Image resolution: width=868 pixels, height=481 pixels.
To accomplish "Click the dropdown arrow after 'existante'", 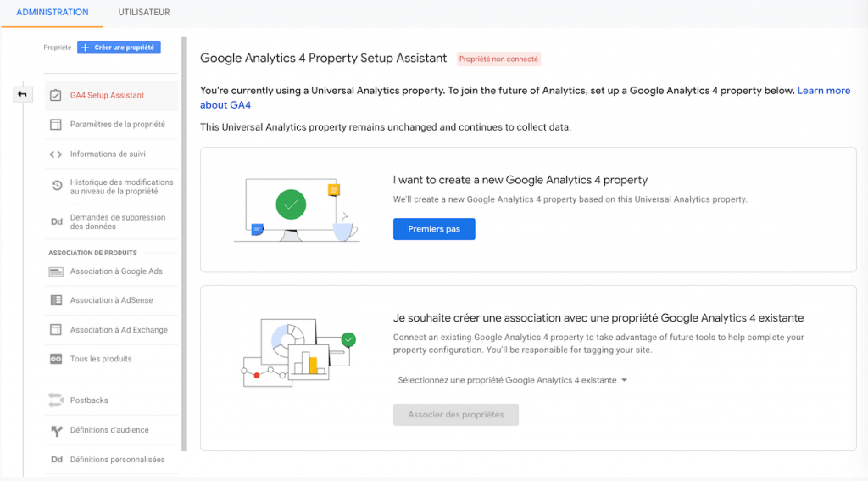I will tap(625, 380).
